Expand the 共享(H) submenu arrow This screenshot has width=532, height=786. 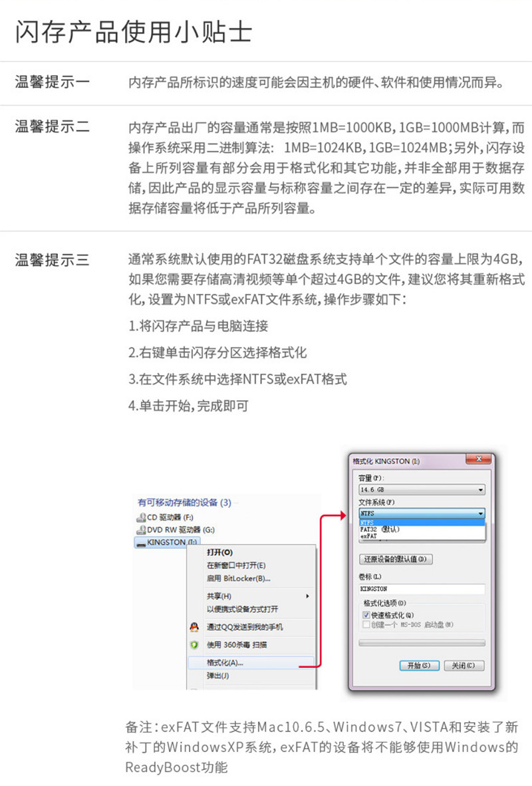[307, 596]
